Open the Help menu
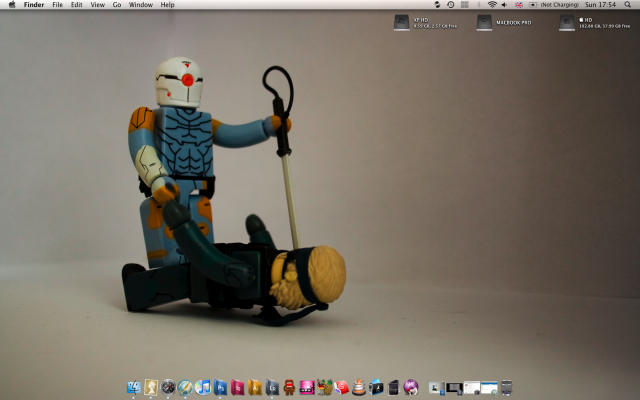This screenshot has height=400, width=640. click(167, 4)
